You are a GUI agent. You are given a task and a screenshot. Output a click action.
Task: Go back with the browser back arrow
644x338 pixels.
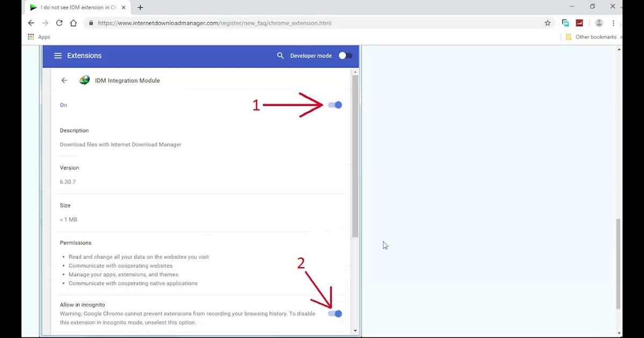31,23
